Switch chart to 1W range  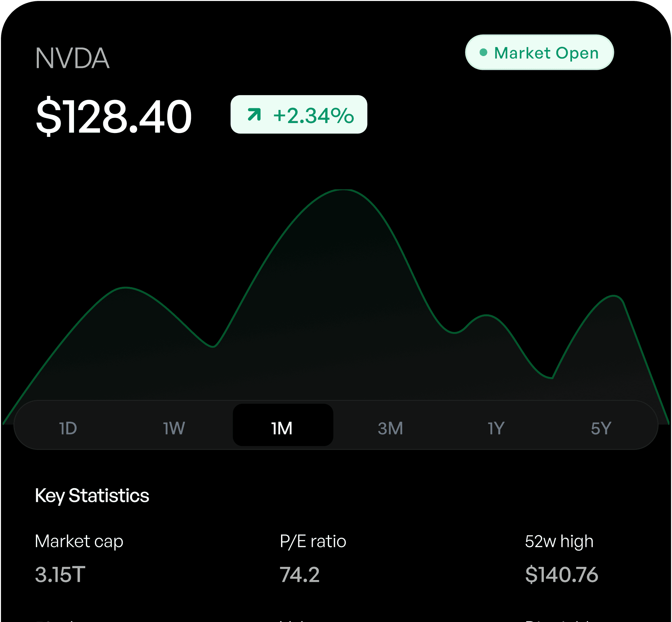point(174,428)
